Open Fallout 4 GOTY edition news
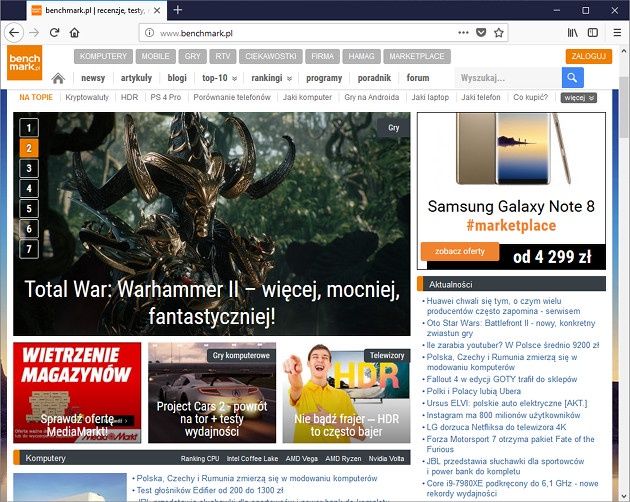Screen dimensions: 630x502 tap(502, 379)
